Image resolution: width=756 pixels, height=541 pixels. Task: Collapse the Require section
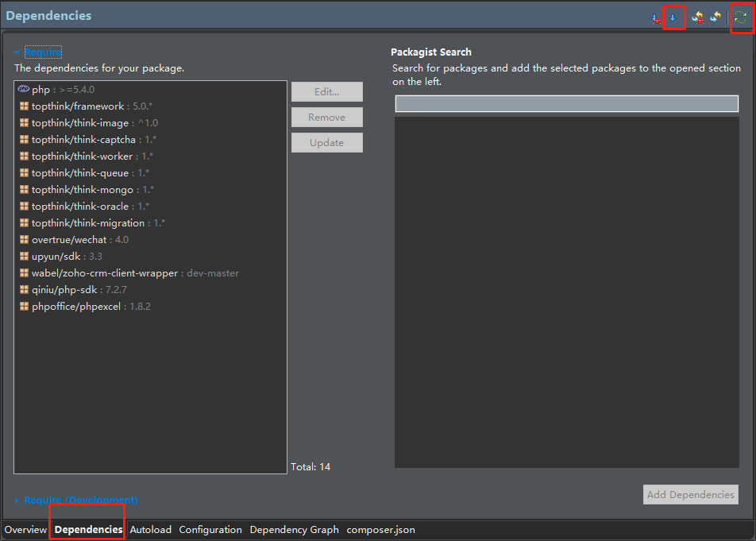pyautogui.click(x=17, y=52)
